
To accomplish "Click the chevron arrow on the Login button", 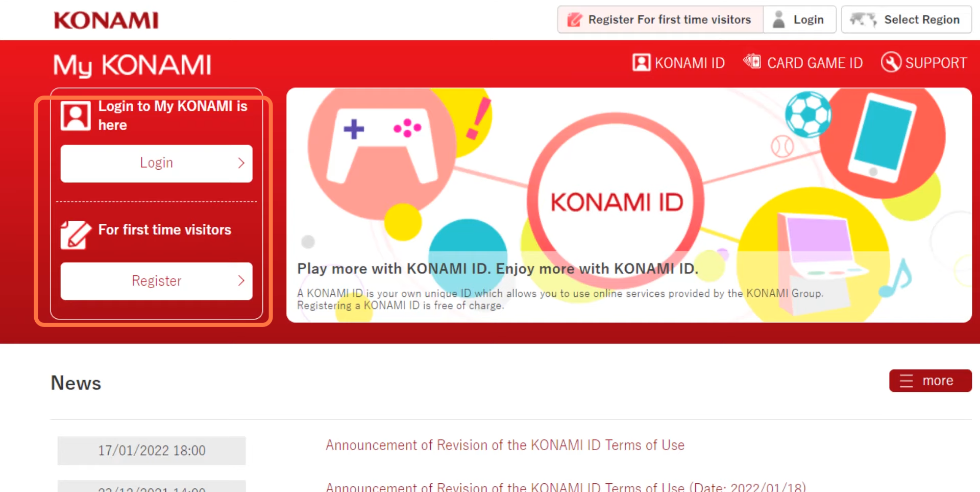I will point(241,163).
